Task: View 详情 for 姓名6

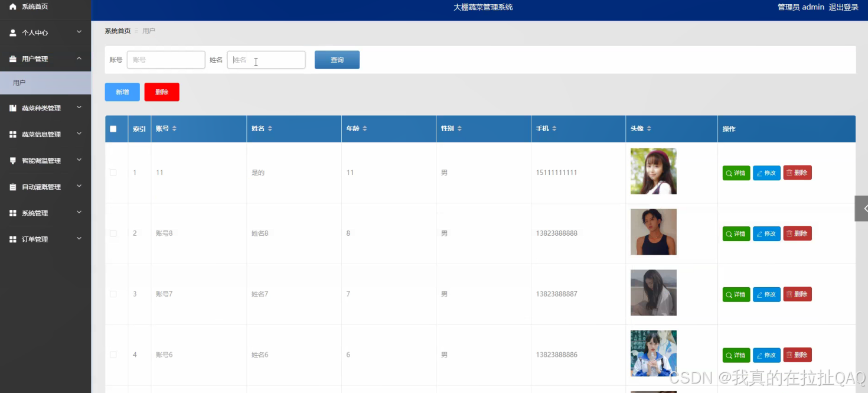Action: [x=736, y=355]
